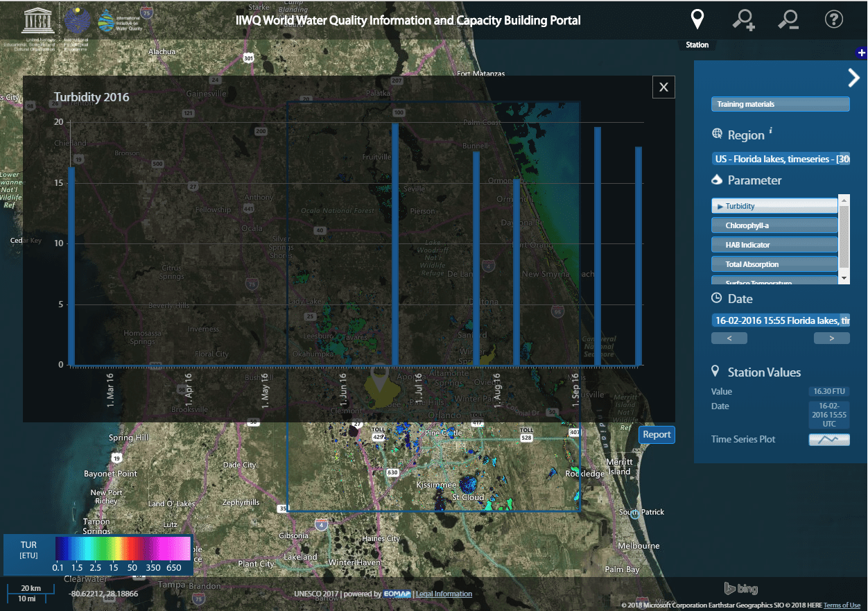Open the Region dropdown selector
This screenshot has width=868, height=611.
(x=780, y=159)
